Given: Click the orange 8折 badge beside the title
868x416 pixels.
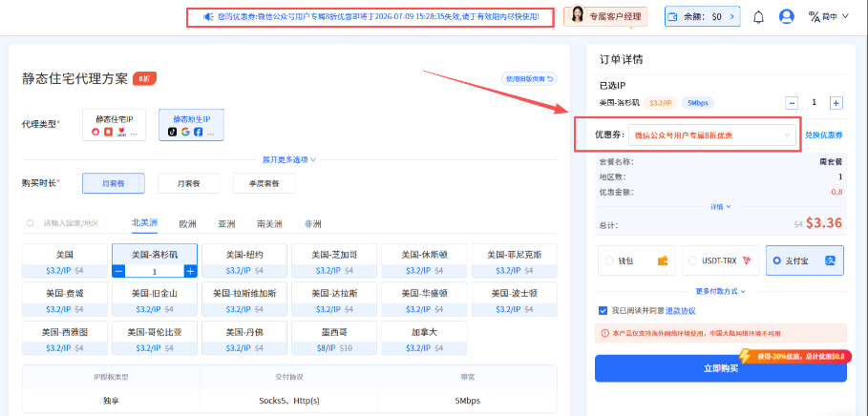Looking at the screenshot, I should (x=144, y=78).
